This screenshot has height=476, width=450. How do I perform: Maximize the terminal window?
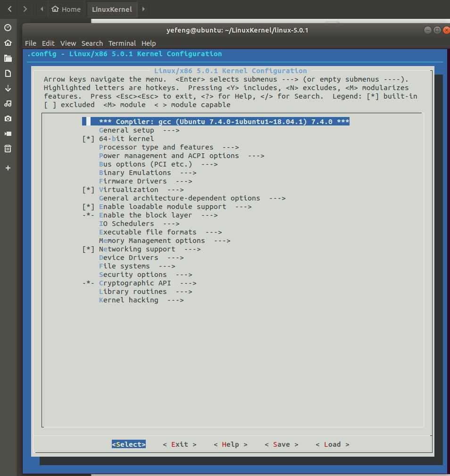point(437,30)
